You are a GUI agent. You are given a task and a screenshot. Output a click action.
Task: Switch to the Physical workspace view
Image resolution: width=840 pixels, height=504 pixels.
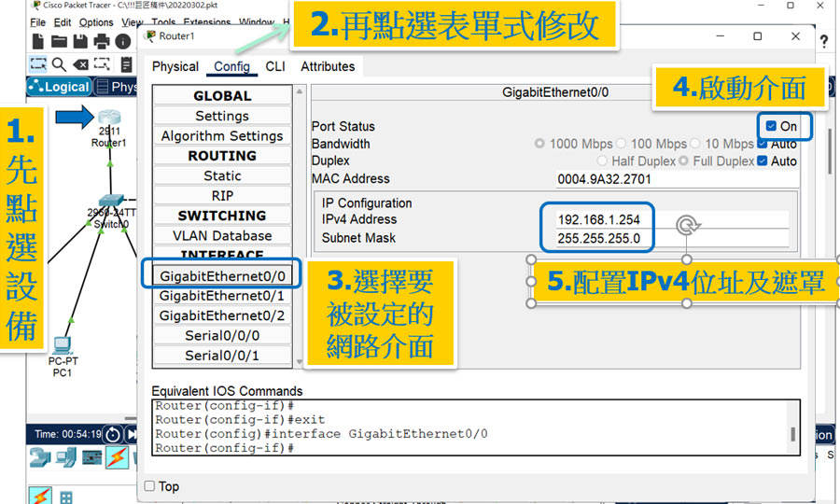(117, 87)
